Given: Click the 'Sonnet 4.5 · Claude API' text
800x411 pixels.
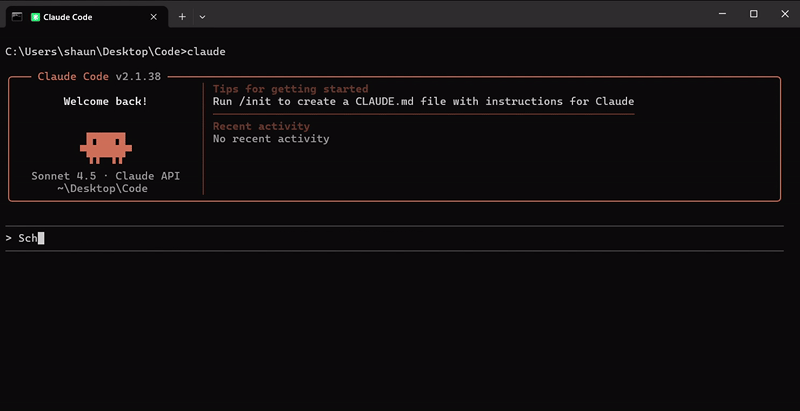Looking at the screenshot, I should point(106,176).
